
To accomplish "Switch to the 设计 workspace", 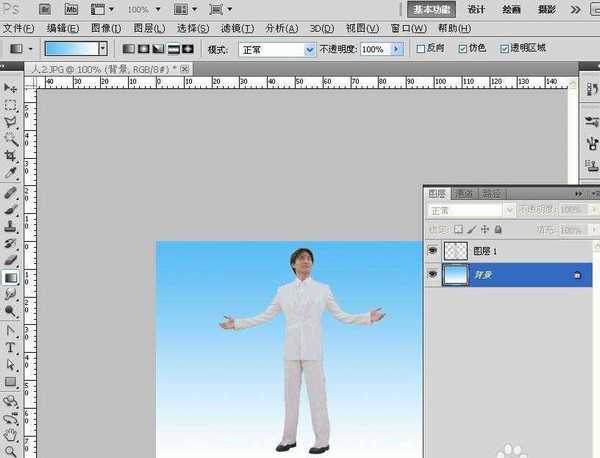I will 477,9.
